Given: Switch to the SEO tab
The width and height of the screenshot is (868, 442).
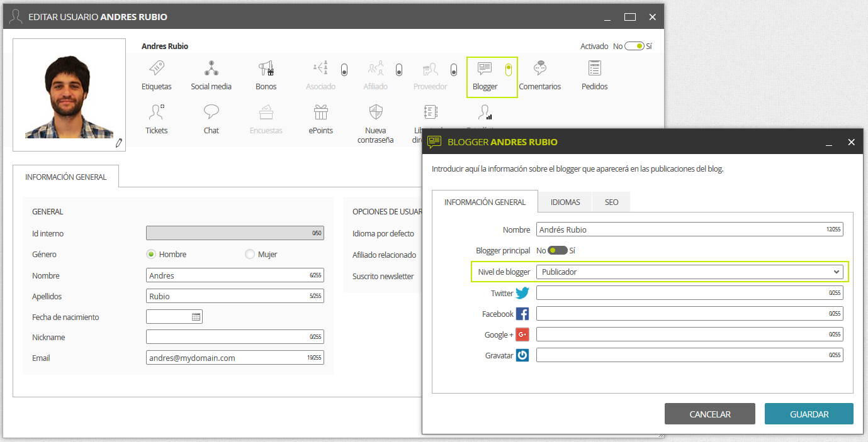Looking at the screenshot, I should [x=612, y=202].
